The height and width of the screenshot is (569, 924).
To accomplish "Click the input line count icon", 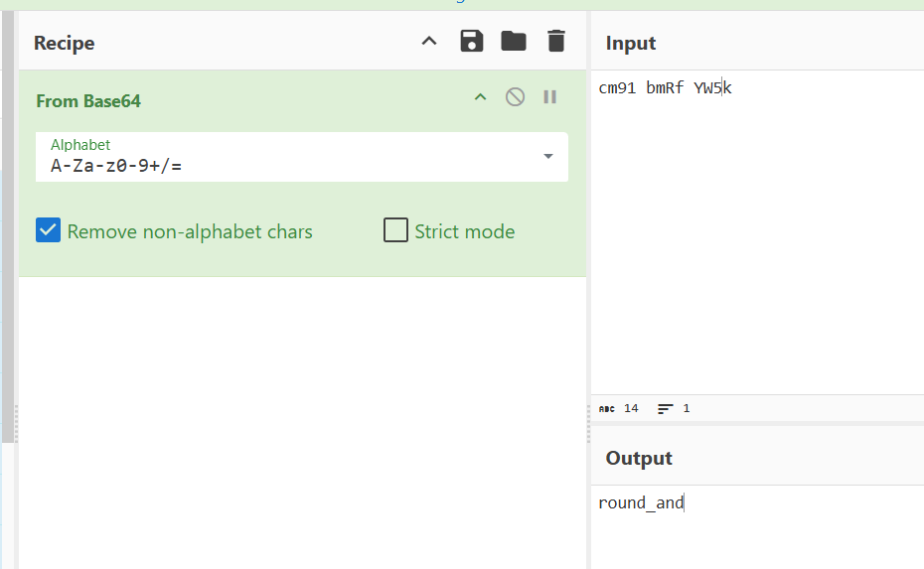I will click(666, 409).
